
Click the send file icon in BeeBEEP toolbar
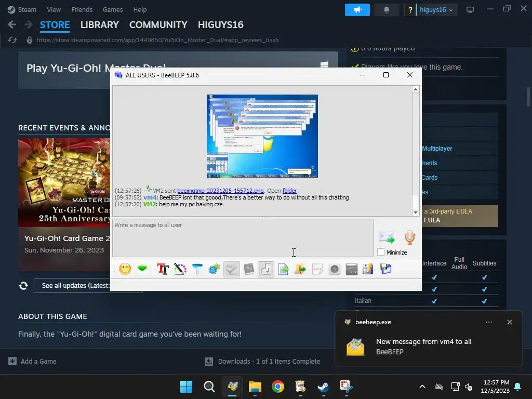pyautogui.click(x=283, y=269)
